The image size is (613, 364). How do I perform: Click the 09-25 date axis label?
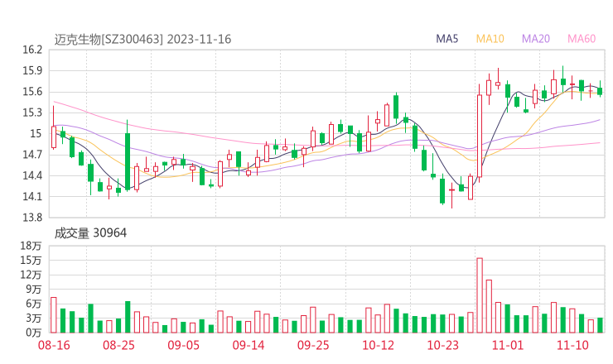coord(313,345)
